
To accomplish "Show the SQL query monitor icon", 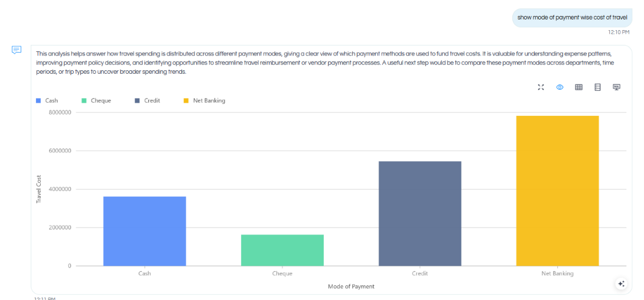I will tap(616, 87).
